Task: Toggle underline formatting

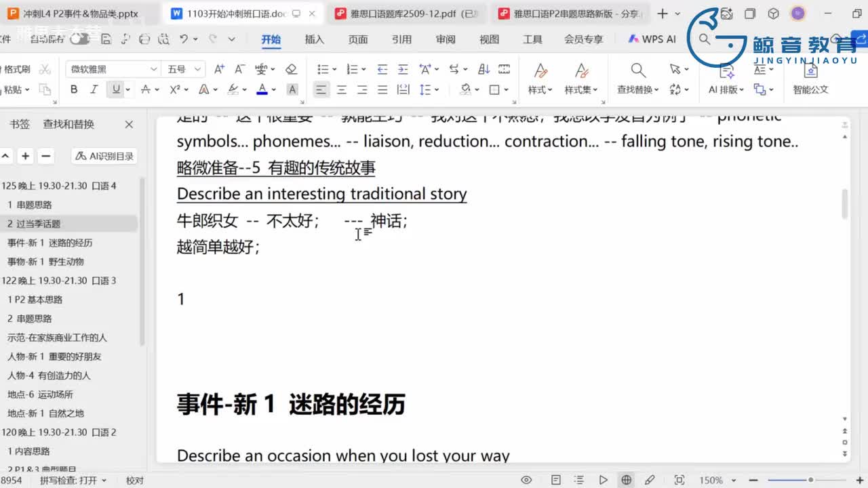Action: coord(117,89)
